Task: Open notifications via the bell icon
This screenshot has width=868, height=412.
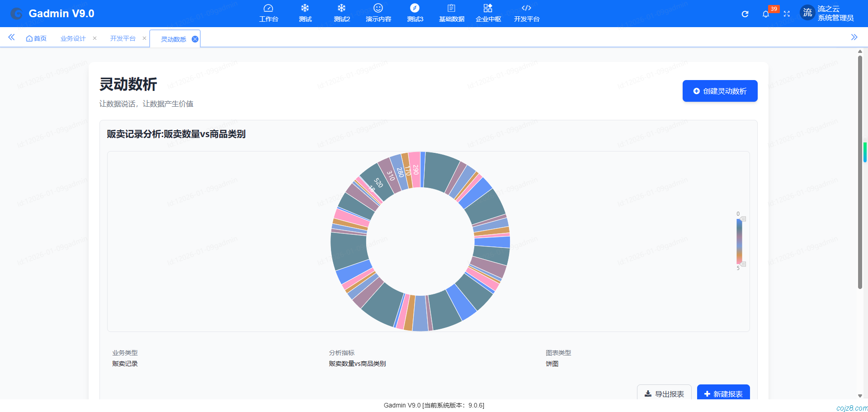Action: tap(766, 14)
